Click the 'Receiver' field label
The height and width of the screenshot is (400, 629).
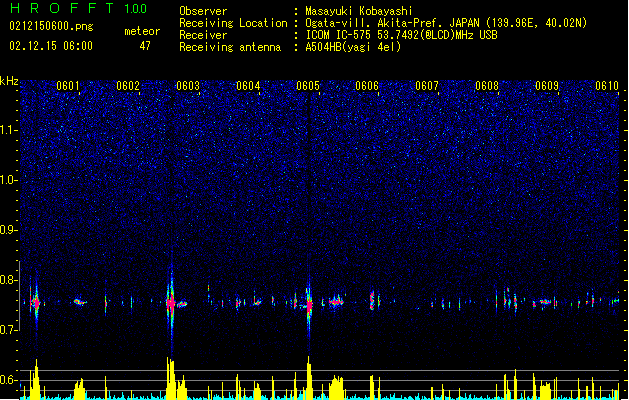(203, 35)
